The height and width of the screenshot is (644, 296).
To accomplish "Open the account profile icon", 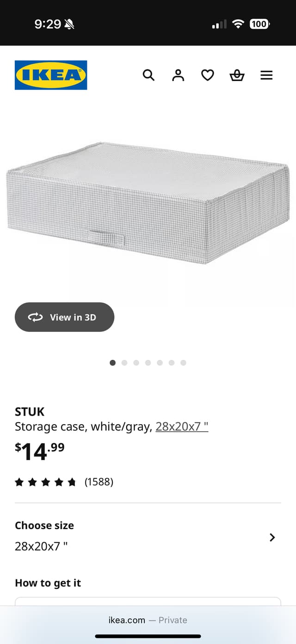I will tap(178, 75).
